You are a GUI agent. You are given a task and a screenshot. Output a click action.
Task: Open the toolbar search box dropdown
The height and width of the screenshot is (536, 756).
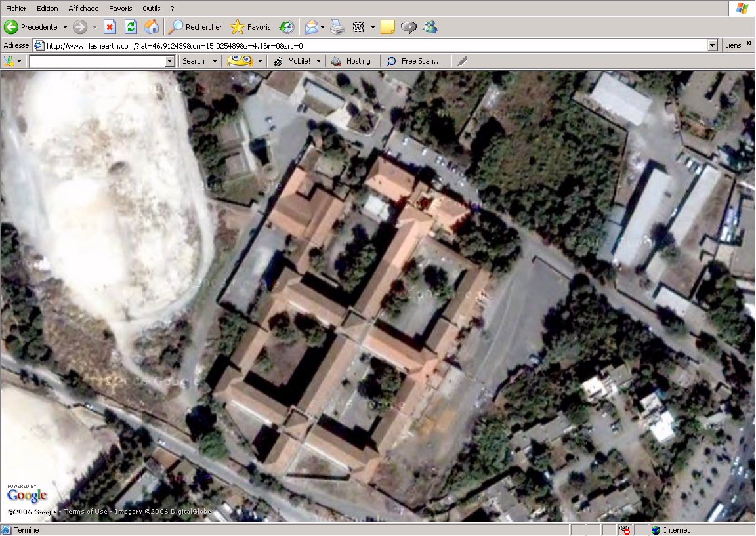click(170, 61)
